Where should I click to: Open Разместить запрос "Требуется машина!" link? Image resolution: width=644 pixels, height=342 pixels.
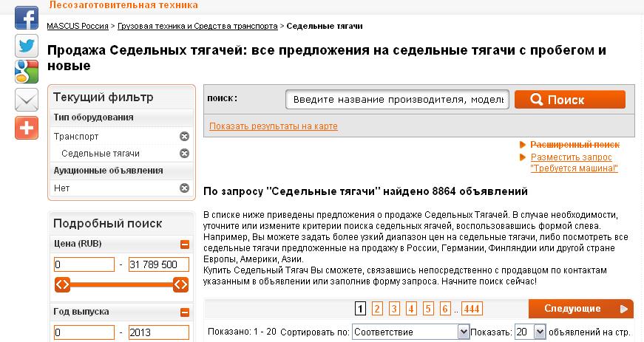click(x=574, y=163)
